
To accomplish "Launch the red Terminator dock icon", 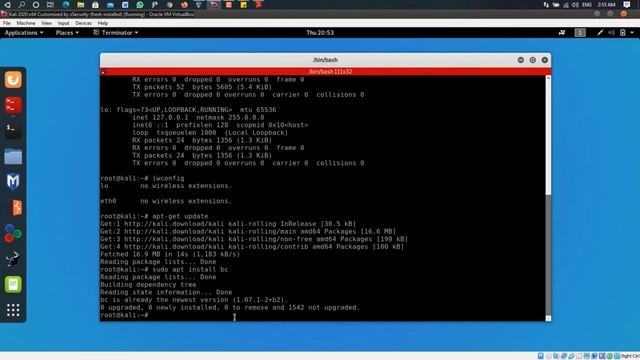I will [13, 105].
